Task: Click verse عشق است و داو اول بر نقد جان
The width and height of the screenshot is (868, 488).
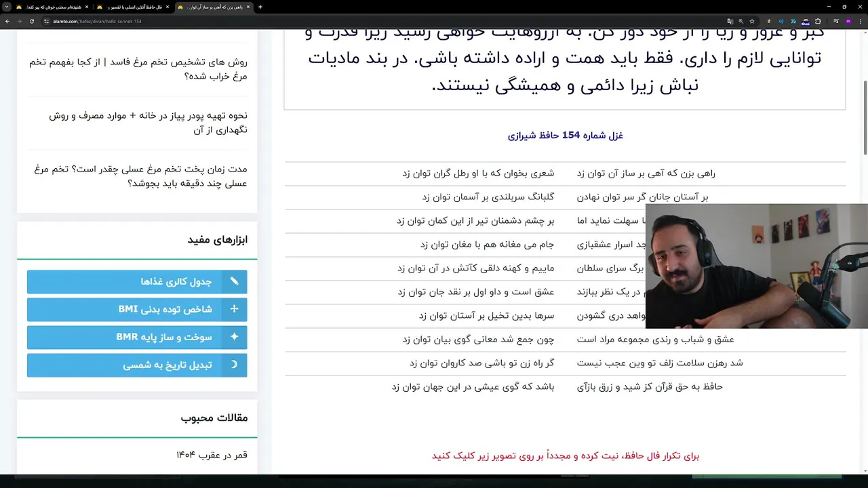Action: pyautogui.click(x=476, y=292)
